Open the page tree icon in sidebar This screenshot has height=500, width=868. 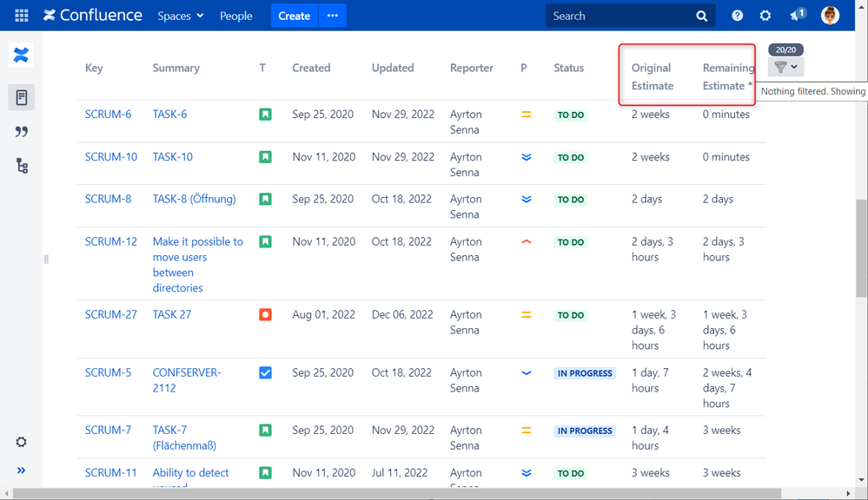click(22, 166)
